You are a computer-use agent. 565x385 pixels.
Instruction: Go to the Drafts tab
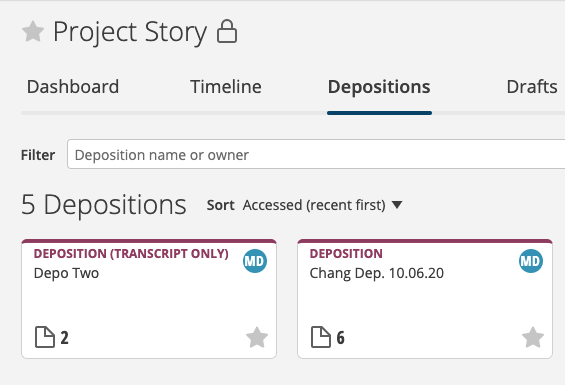(532, 87)
